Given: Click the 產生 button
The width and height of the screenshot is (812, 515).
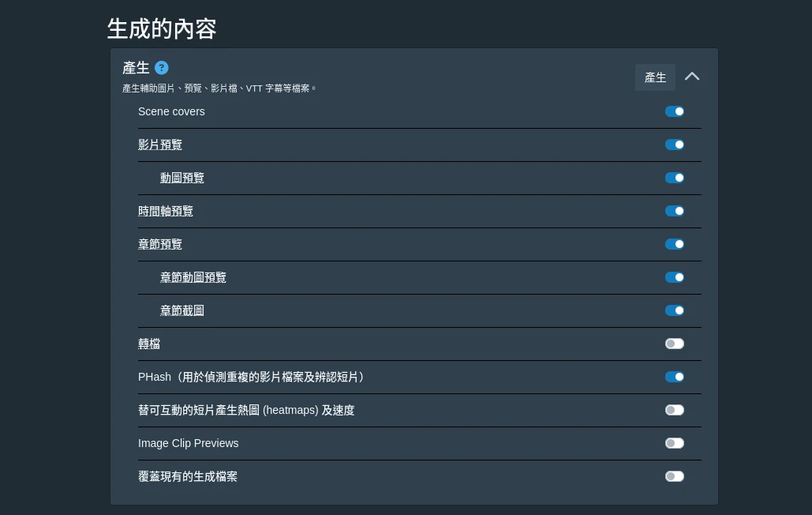Looking at the screenshot, I should 655,77.
